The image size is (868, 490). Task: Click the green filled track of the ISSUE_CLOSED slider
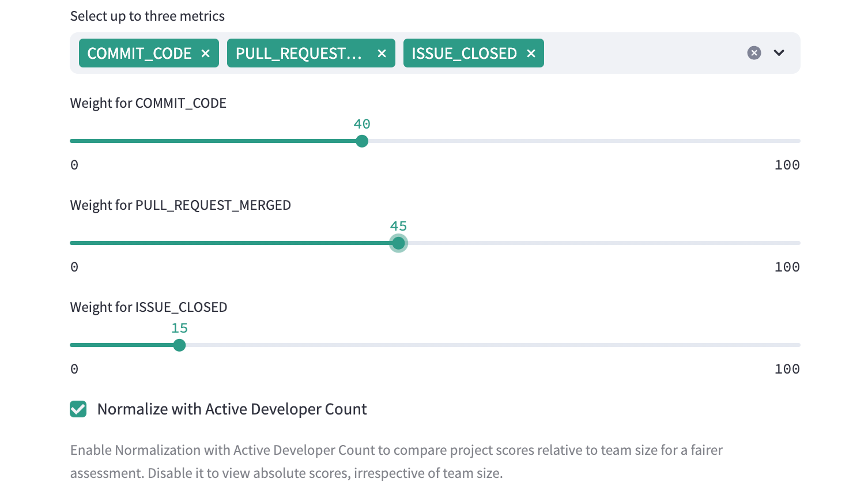point(121,345)
